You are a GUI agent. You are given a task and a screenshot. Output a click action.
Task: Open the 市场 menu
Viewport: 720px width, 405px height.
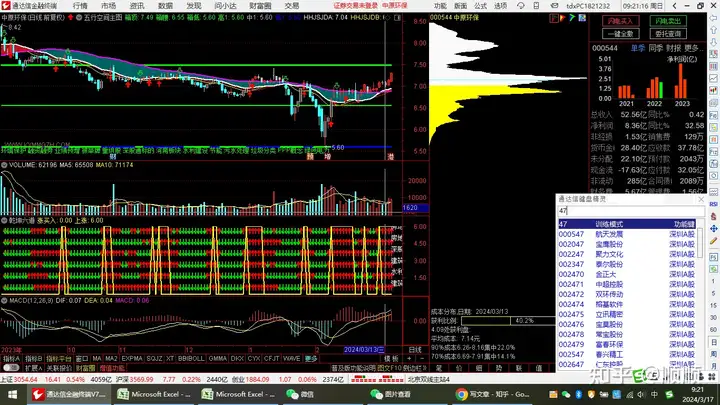(108, 6)
